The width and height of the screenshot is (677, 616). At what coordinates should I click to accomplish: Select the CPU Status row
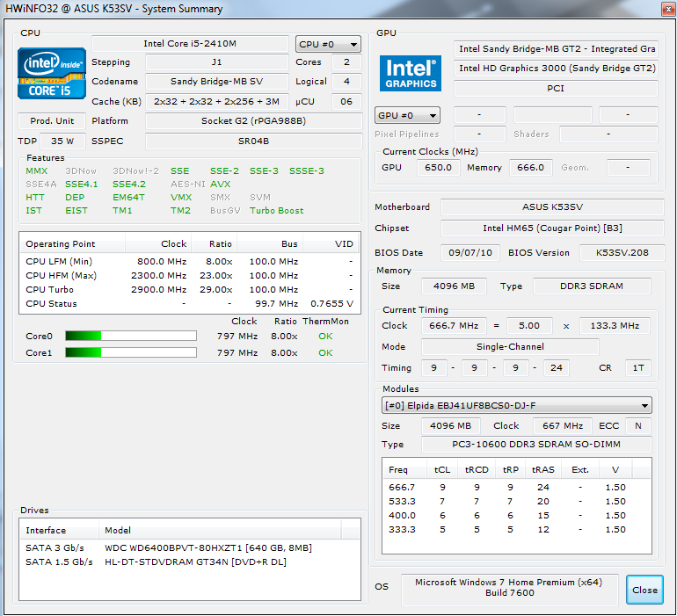tap(189, 303)
